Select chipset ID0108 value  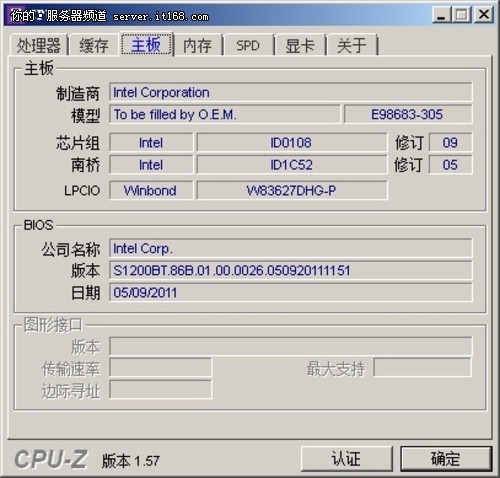click(x=292, y=143)
